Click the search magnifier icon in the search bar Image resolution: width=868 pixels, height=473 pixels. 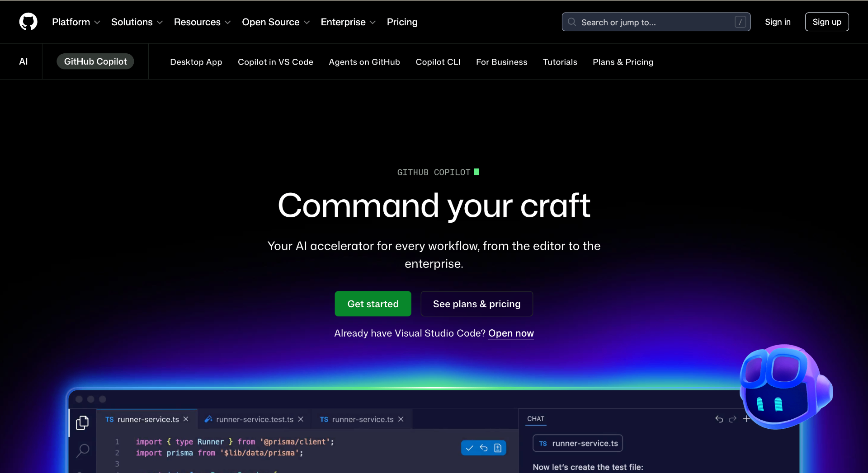coord(572,22)
